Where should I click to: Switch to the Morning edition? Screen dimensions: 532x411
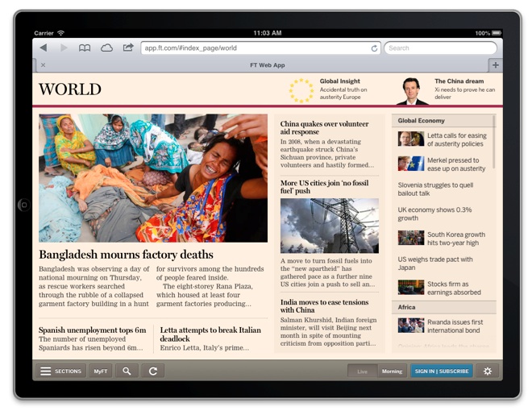tap(392, 372)
